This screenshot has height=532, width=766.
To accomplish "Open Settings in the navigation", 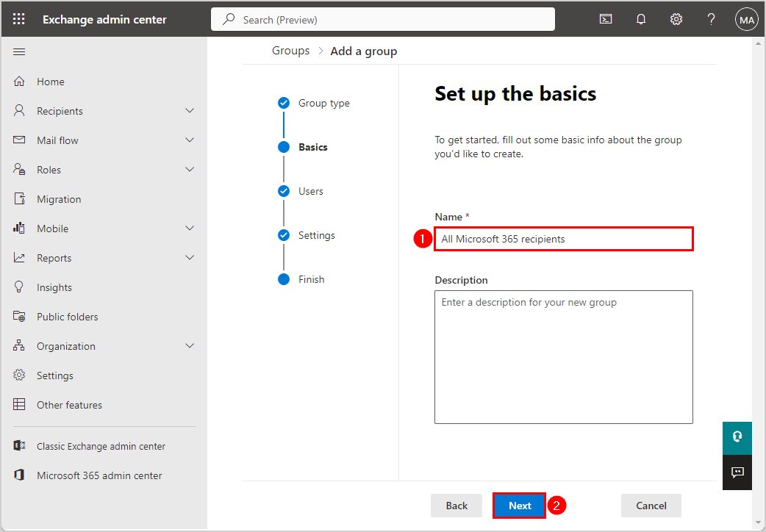I will [55, 375].
